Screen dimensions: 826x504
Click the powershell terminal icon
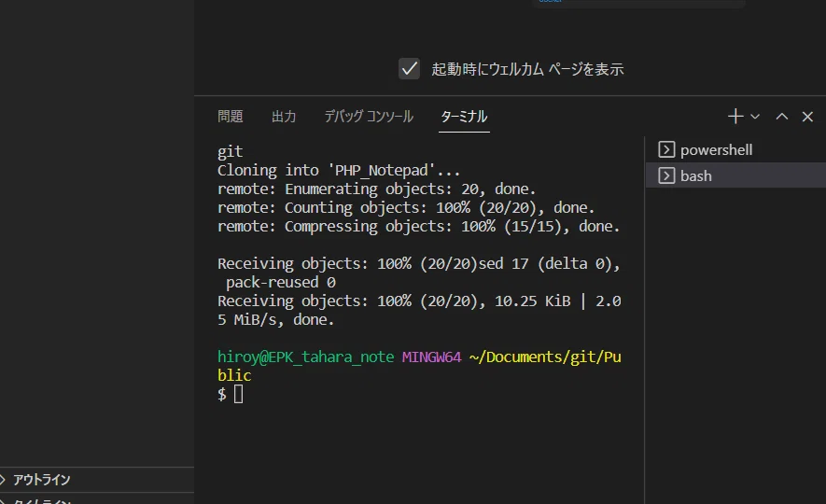tap(666, 149)
